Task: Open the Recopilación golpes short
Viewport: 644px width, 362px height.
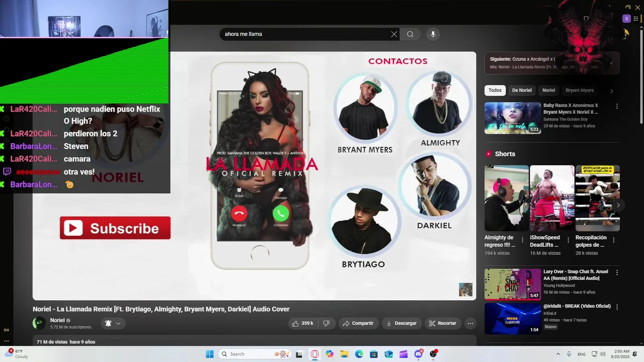Action: [x=598, y=198]
